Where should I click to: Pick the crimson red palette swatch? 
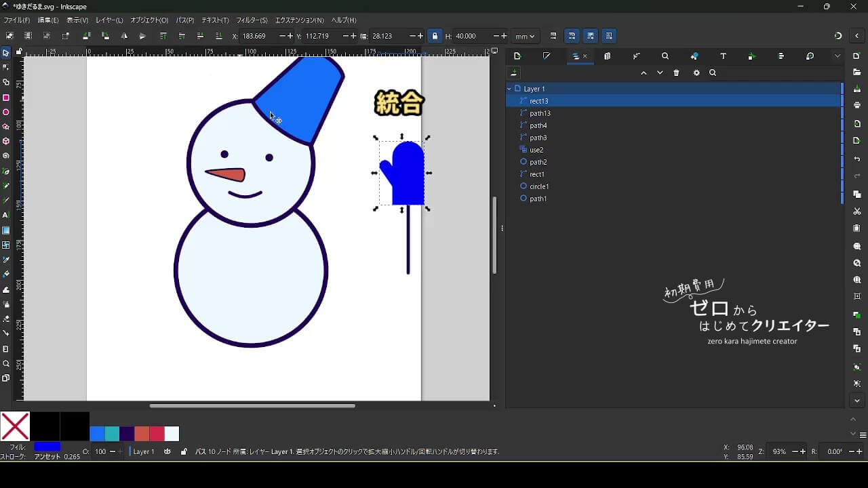coord(157,434)
